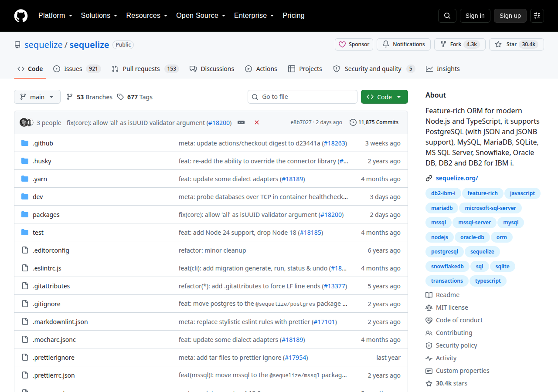Expand commit message ellipsis icon
558x392 pixels.
pyautogui.click(x=241, y=122)
